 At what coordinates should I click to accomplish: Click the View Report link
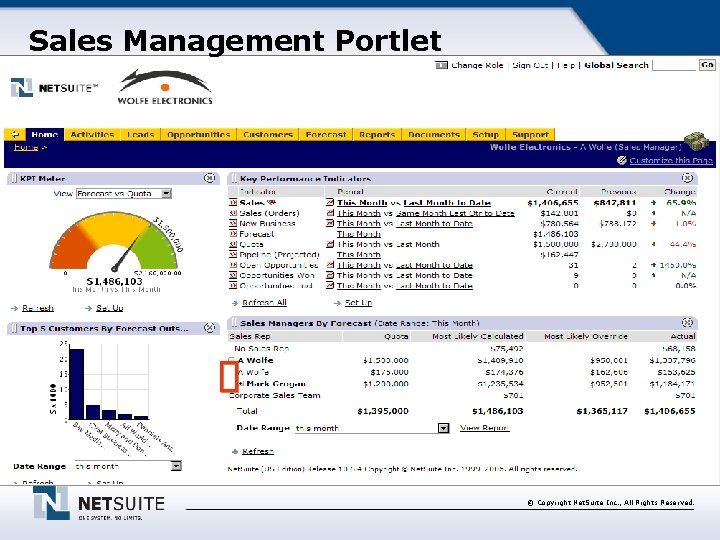[x=484, y=428]
